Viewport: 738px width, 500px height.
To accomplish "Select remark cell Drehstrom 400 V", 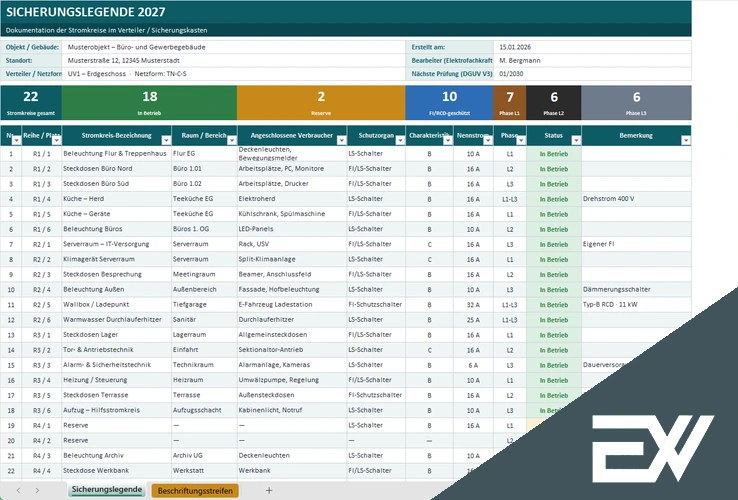I will [x=636, y=199].
